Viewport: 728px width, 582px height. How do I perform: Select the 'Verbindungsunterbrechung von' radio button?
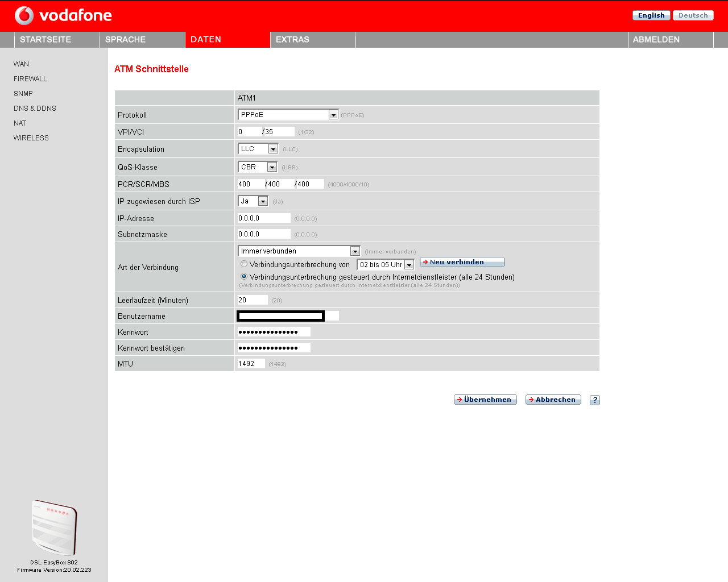pyautogui.click(x=243, y=264)
